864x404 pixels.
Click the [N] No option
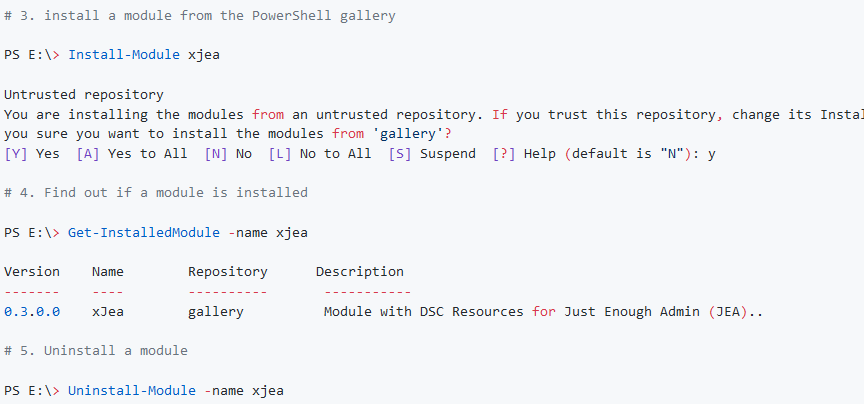click(x=228, y=154)
